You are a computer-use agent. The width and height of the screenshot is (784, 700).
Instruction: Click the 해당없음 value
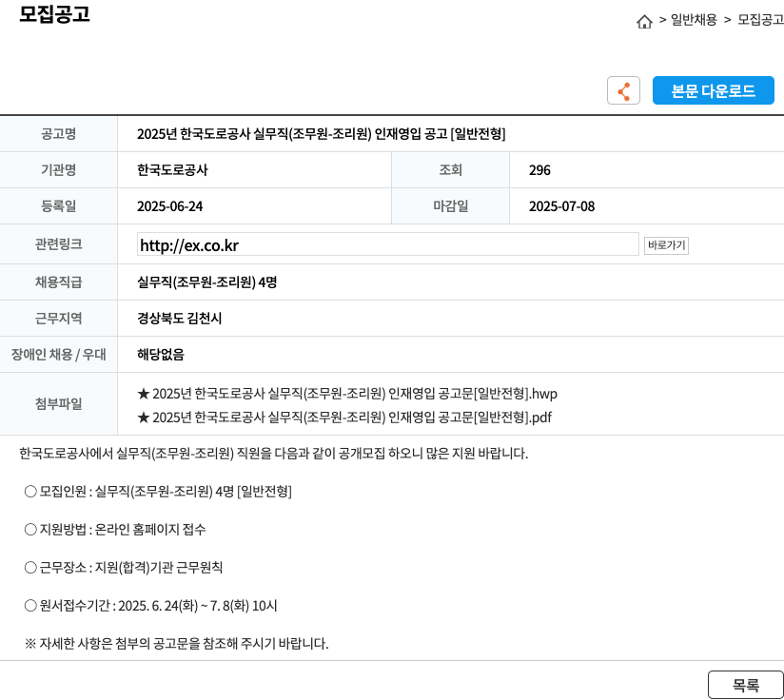click(161, 354)
